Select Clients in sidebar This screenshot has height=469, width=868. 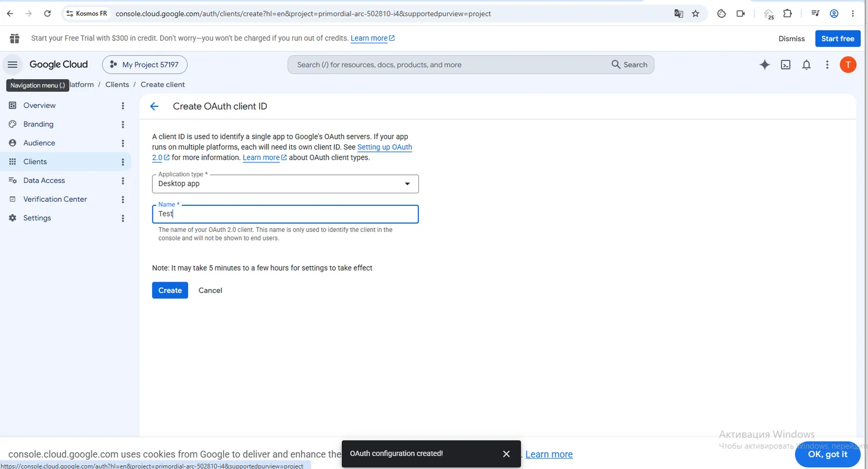(x=35, y=162)
